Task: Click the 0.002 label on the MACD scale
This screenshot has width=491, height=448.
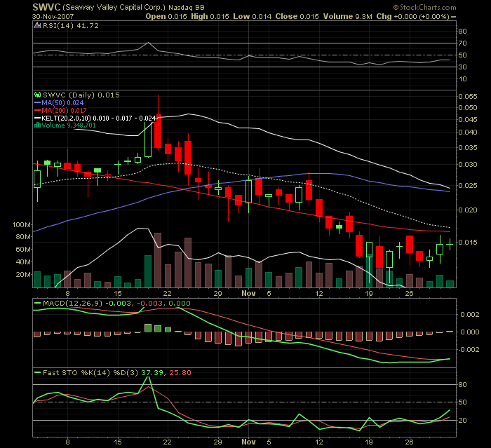Action: point(470,315)
